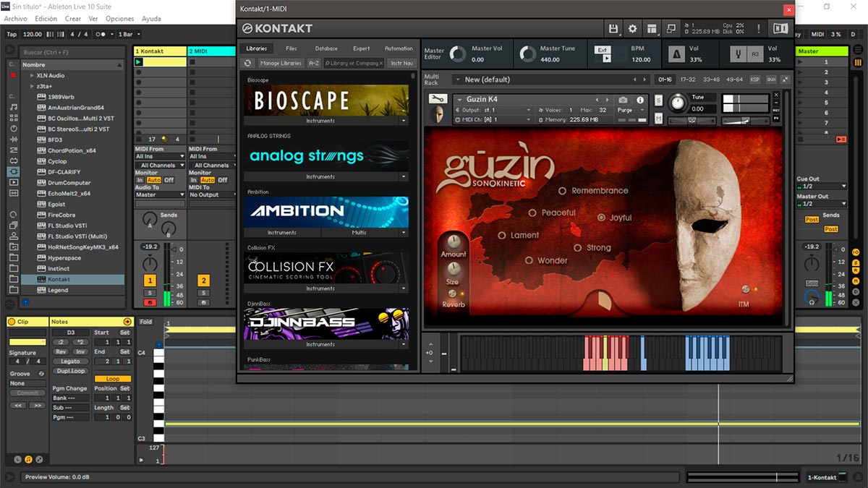Select the Plug-ins category icon in browser
Viewport: 868px width, 488px height.
coord(14,171)
